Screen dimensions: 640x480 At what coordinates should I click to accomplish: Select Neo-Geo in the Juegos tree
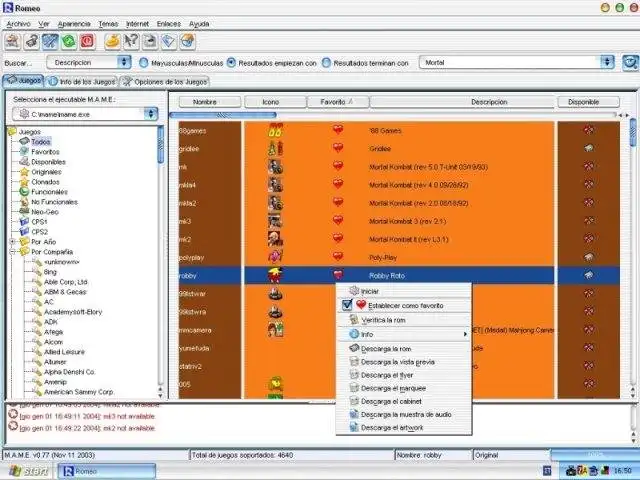[x=44, y=212]
